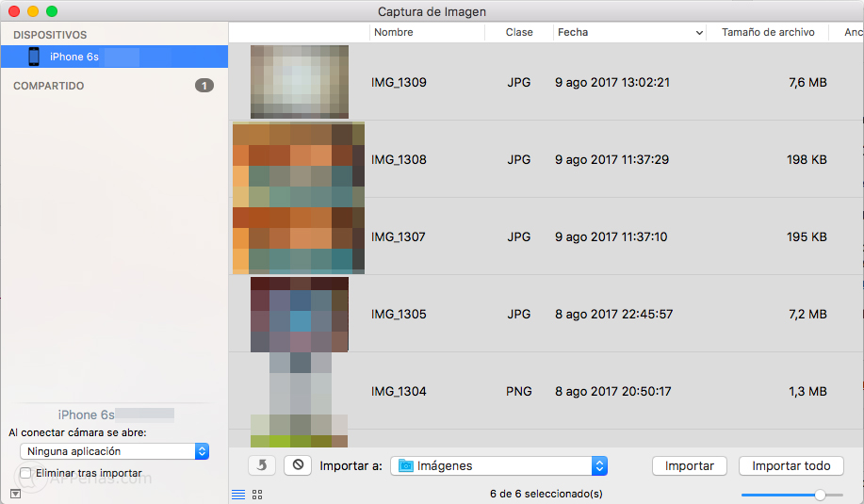Image resolution: width=864 pixels, height=504 pixels.
Task: Sort by Clase column header
Action: [519, 32]
